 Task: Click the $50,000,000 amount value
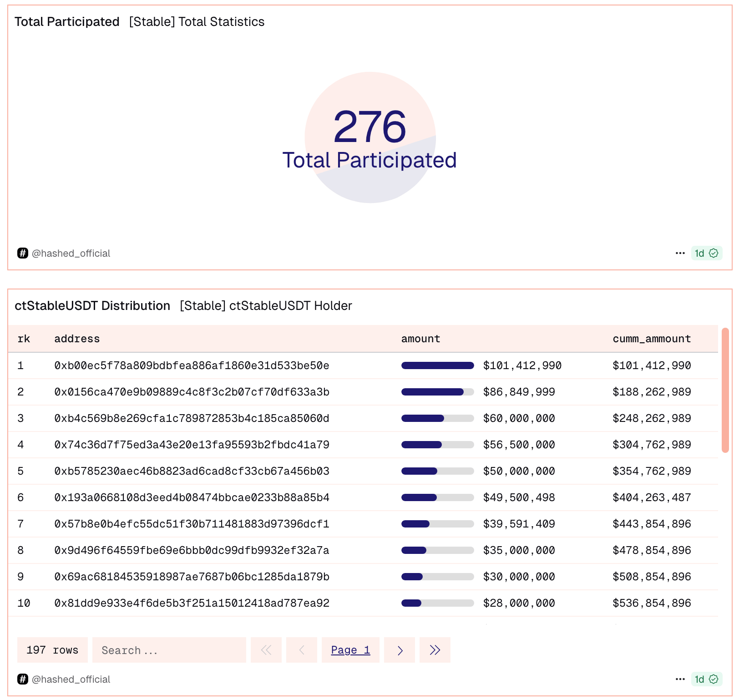[519, 471]
